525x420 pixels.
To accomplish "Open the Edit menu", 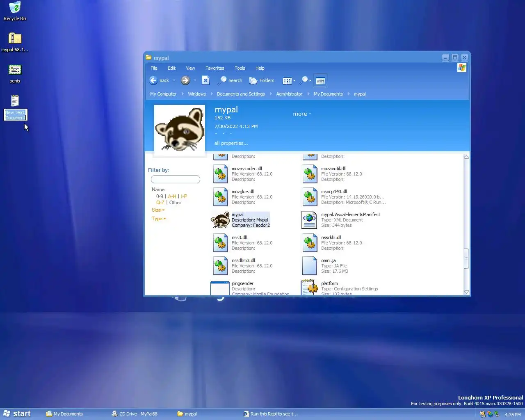I will click(x=171, y=68).
